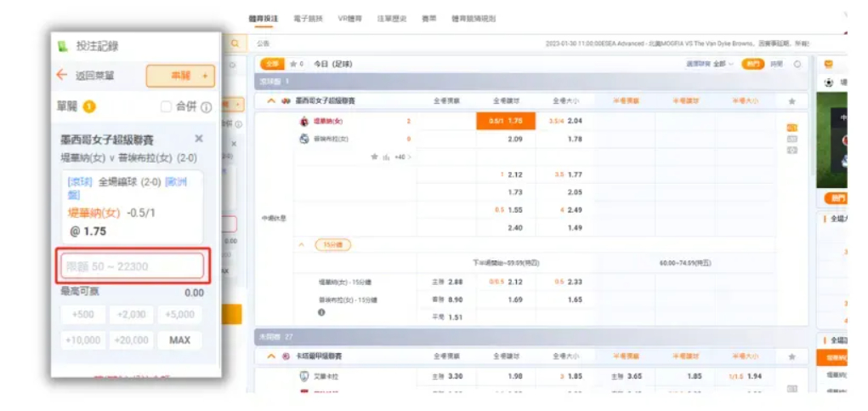Remove the 墨西哥女子超級聯賽 bet with X
The height and width of the screenshot is (411, 868).
pyautogui.click(x=199, y=138)
